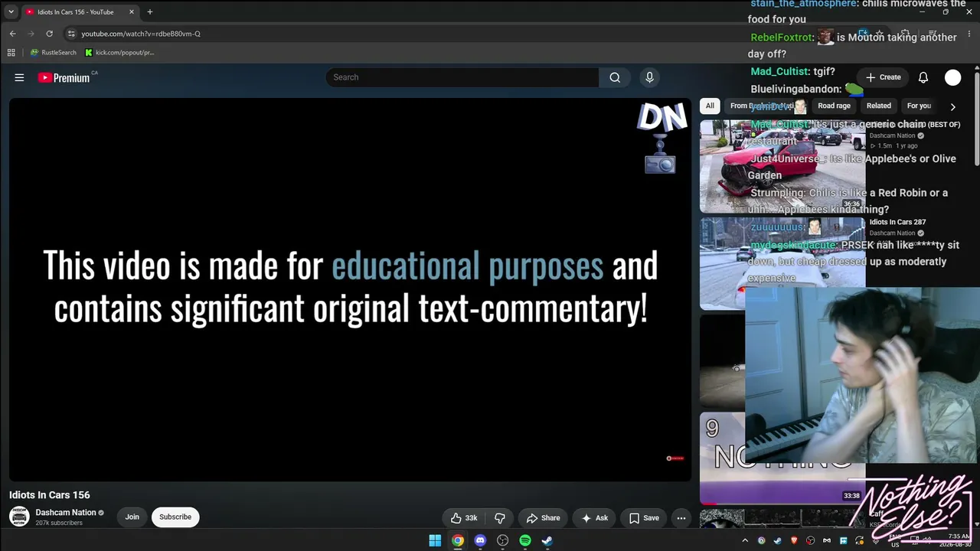Go back in the browser
The image size is (980, 551).
point(13,34)
